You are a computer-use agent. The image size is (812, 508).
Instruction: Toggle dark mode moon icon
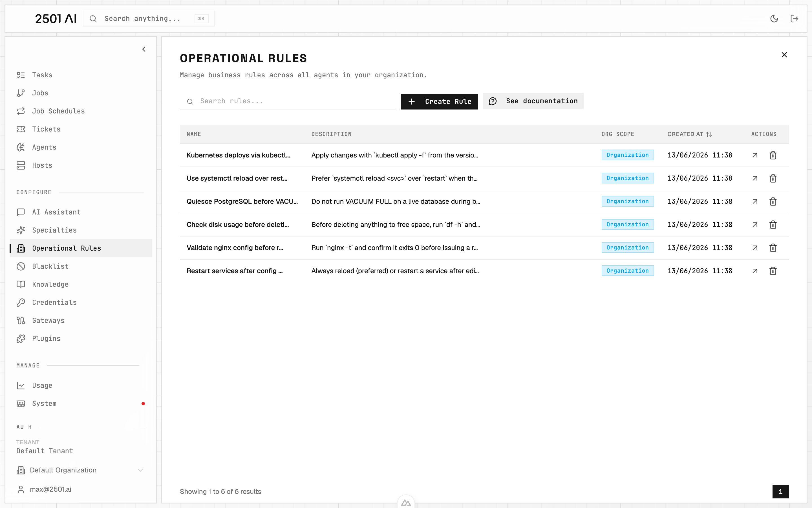click(x=774, y=18)
